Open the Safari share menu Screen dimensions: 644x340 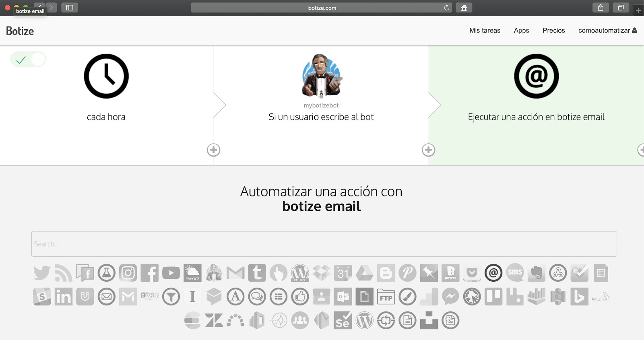click(x=601, y=8)
